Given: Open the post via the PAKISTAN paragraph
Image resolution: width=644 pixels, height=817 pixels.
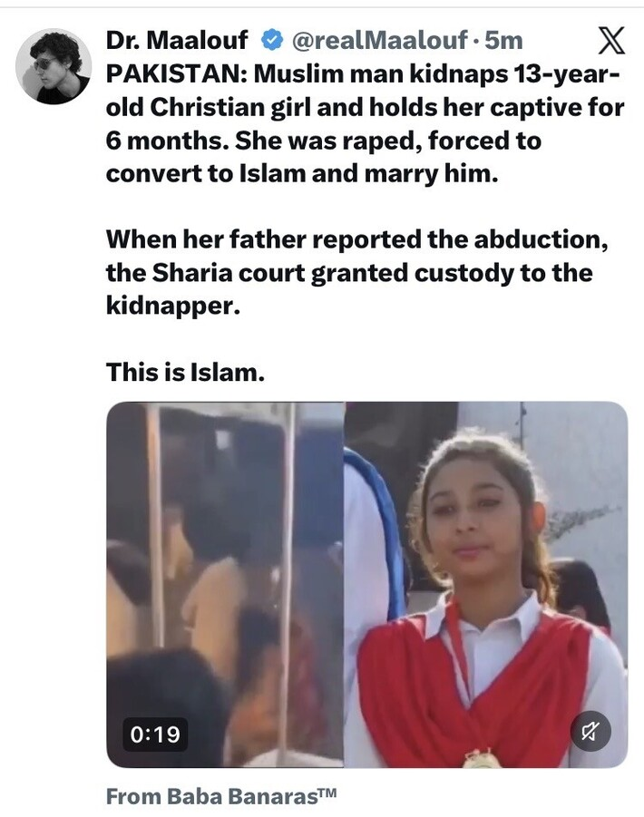Looking at the screenshot, I should click(x=365, y=124).
